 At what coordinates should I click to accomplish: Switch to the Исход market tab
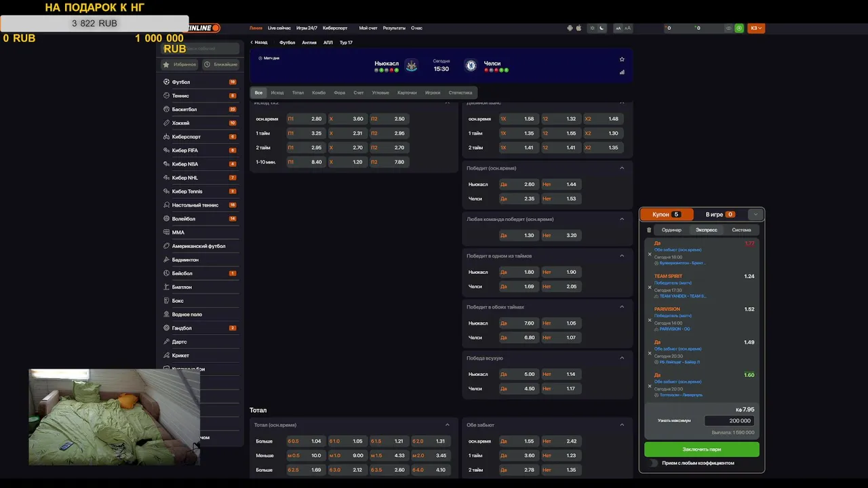pyautogui.click(x=277, y=93)
